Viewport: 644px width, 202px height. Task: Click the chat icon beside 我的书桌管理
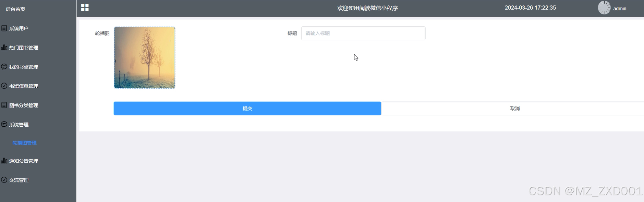4,66
